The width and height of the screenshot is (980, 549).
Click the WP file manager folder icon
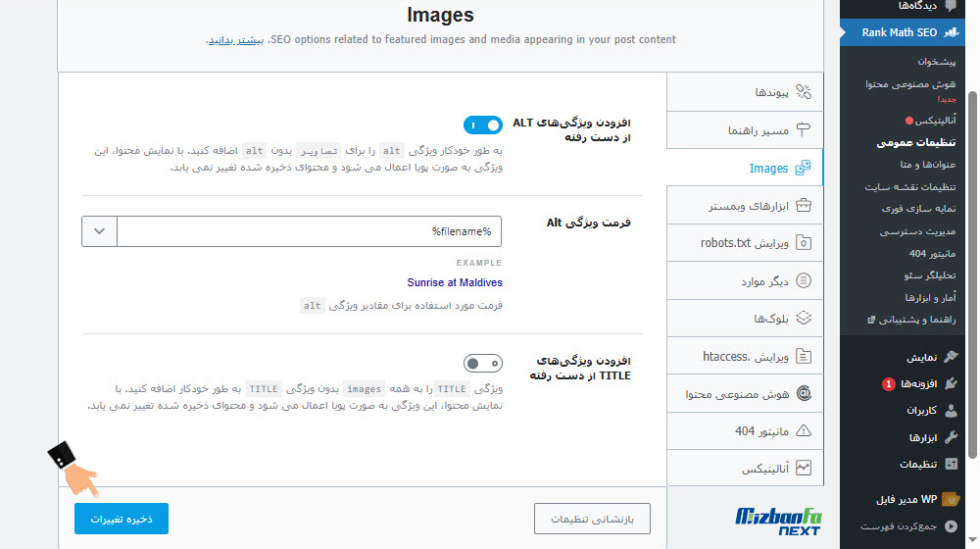click(951, 499)
